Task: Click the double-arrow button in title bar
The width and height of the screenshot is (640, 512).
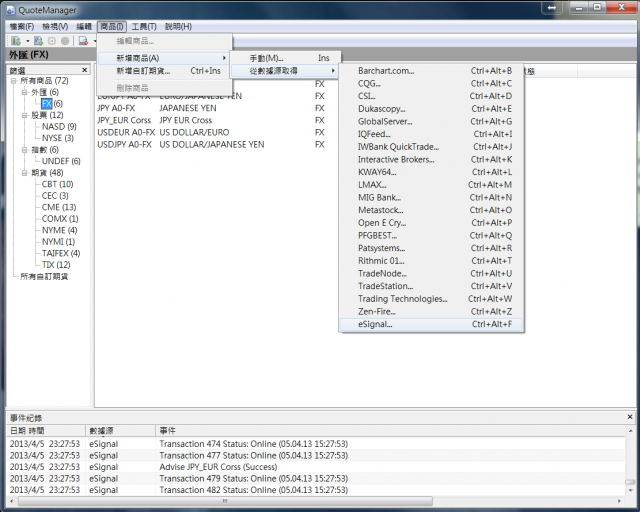Action: [552, 7]
